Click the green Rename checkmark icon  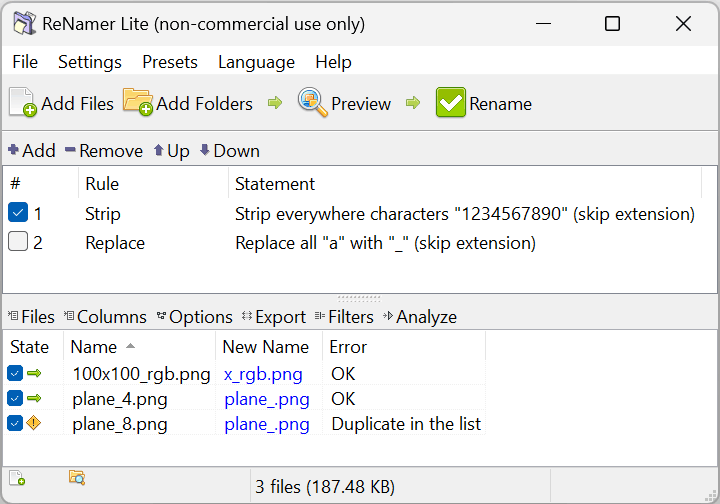451,103
